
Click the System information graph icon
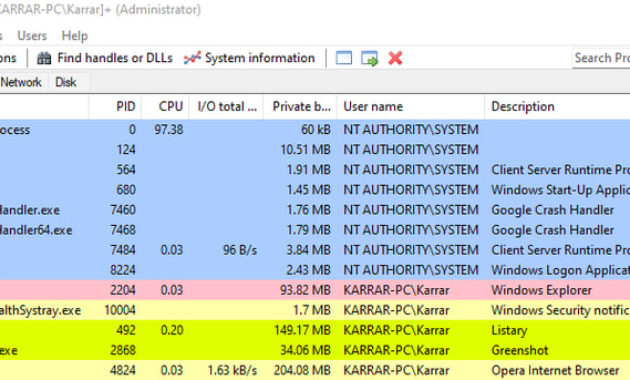click(x=192, y=58)
